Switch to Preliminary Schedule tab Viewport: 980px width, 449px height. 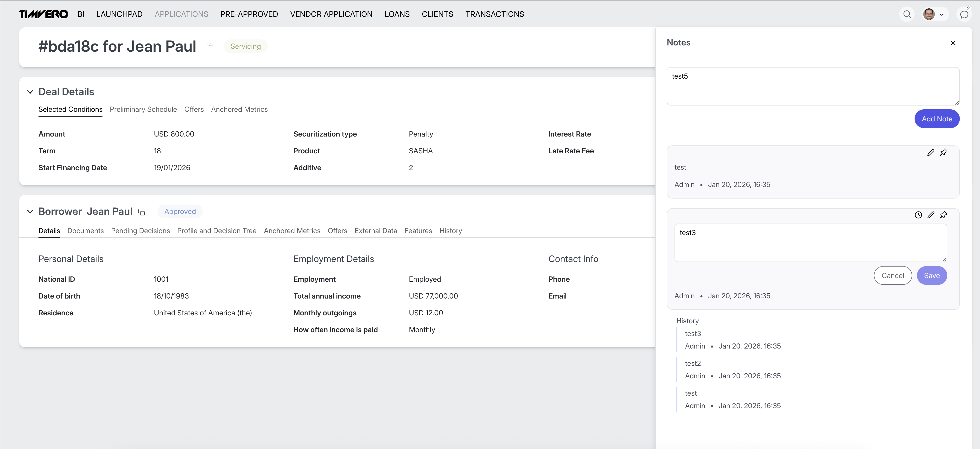[x=143, y=110]
